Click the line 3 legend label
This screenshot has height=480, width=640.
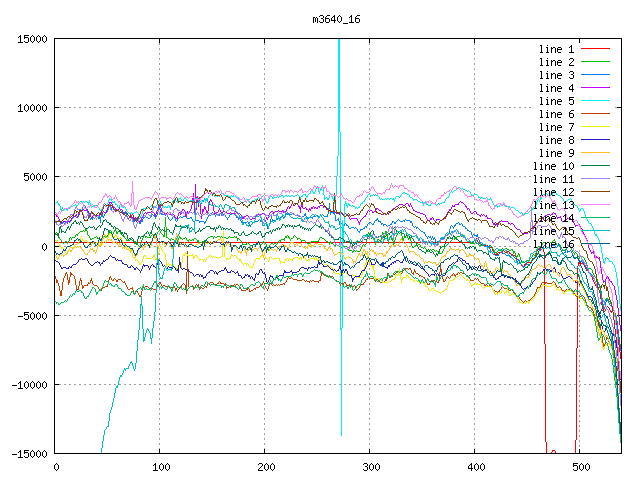tap(556, 75)
